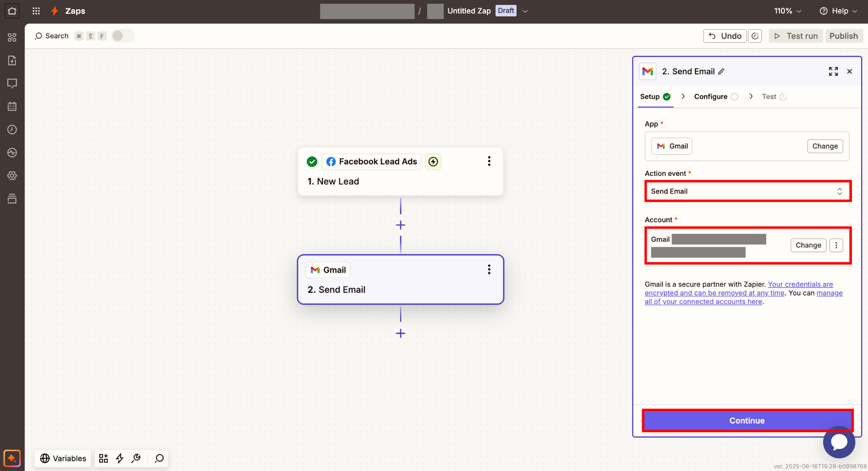Open the dropdown next to Draft badge
Screen dimensions: 868x471
[525, 11]
